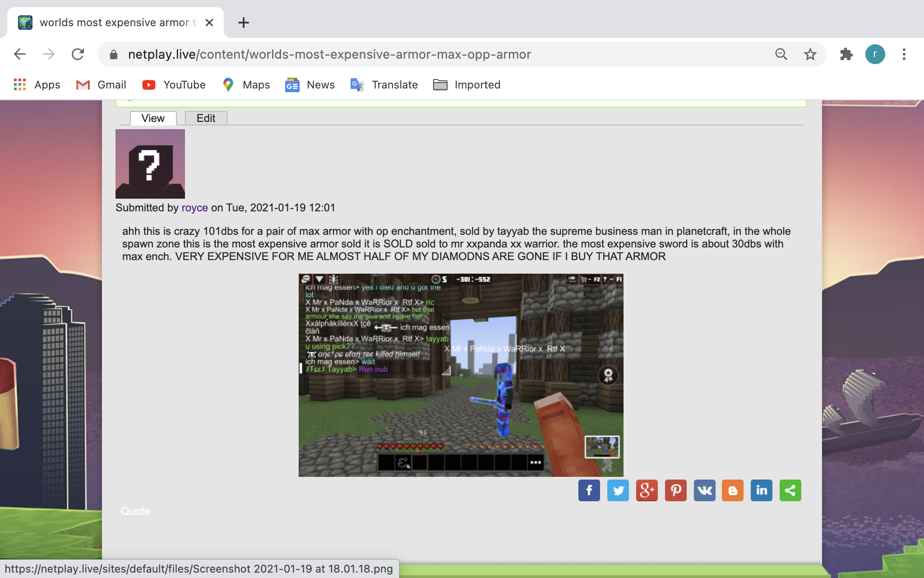Go forward in browser history
The image size is (924, 578).
point(48,54)
